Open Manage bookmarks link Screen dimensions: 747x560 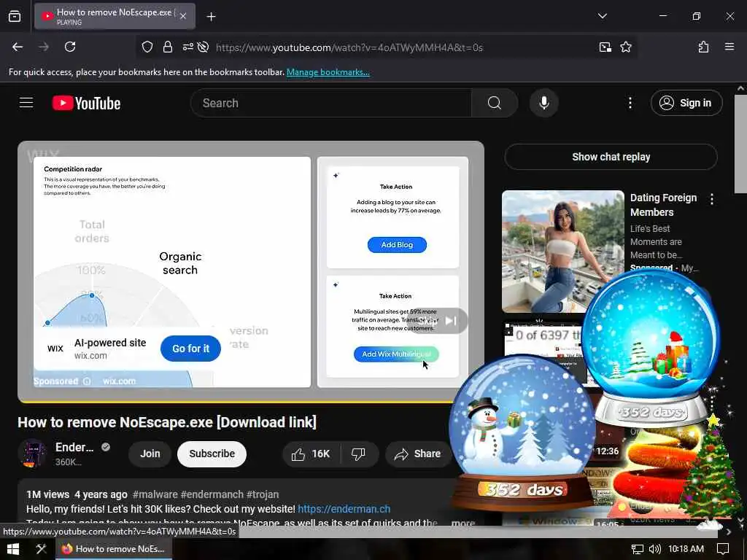pos(328,72)
